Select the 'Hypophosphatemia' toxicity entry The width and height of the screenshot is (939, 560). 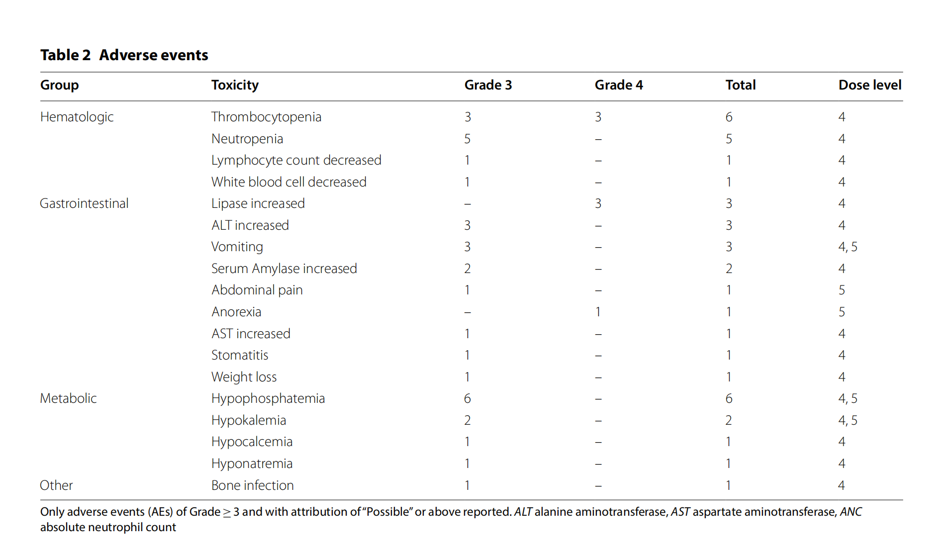click(x=268, y=398)
